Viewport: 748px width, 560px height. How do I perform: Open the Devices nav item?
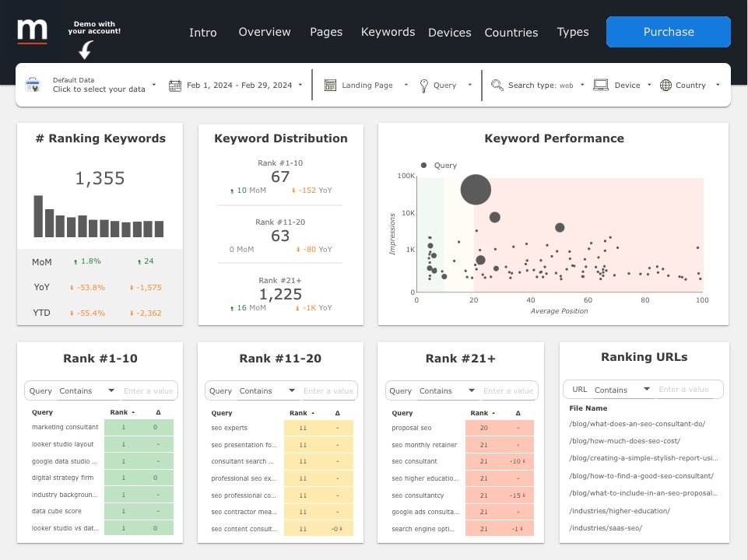449,33
